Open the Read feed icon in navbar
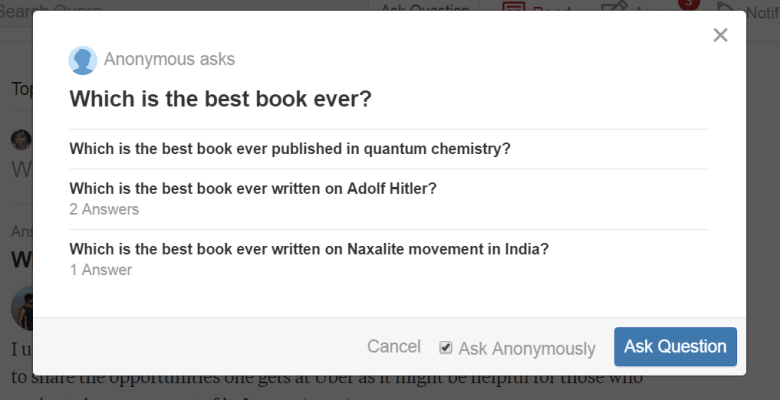This screenshot has height=400, width=780. [515, 11]
